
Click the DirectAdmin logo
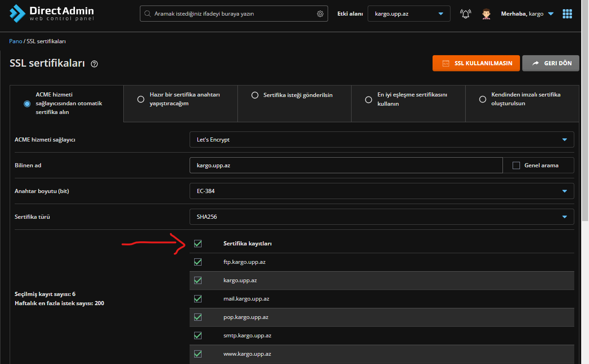tap(52, 13)
